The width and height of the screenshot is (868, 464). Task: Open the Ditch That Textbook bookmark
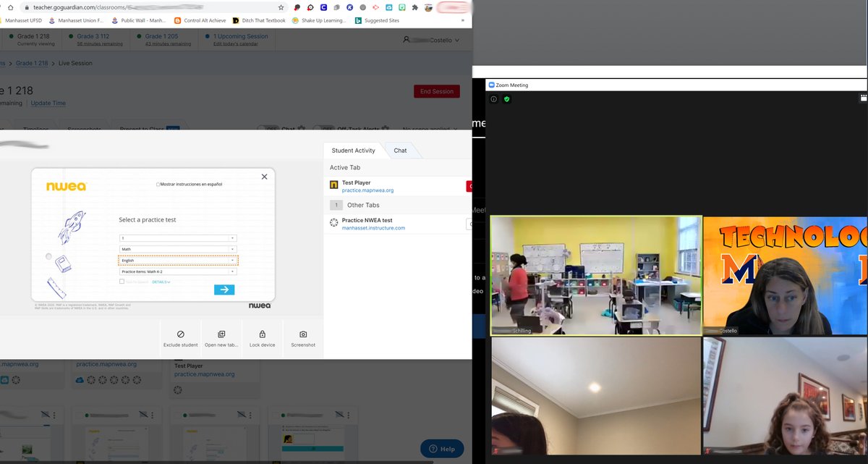pos(259,20)
